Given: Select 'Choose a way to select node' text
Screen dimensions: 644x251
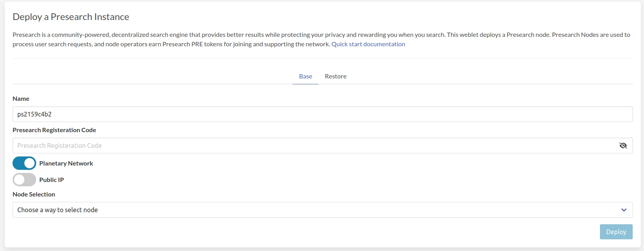Looking at the screenshot, I should (x=57, y=210).
